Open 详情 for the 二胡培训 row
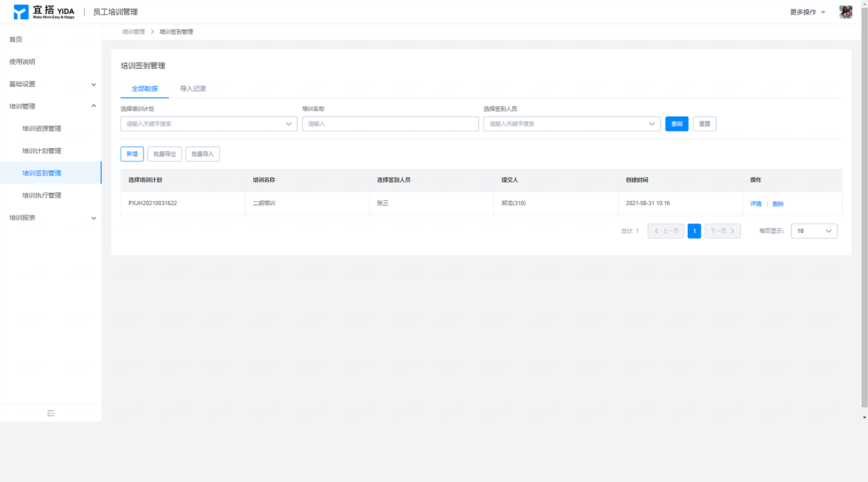The height and width of the screenshot is (482, 868). [755, 204]
